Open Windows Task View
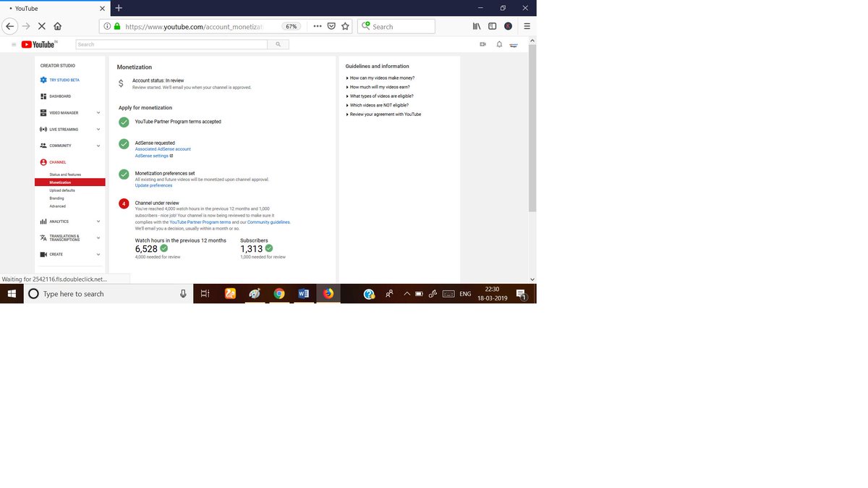The width and height of the screenshot is (868, 488). (205, 293)
